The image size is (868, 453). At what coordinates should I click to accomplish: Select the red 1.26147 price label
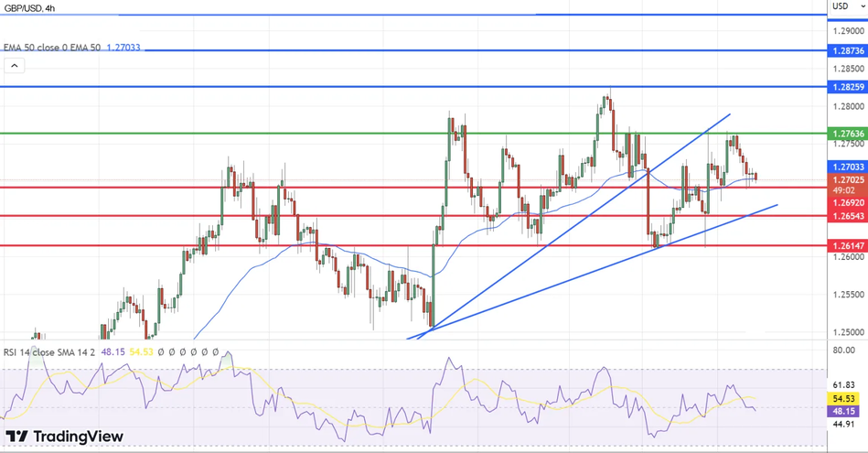(848, 245)
